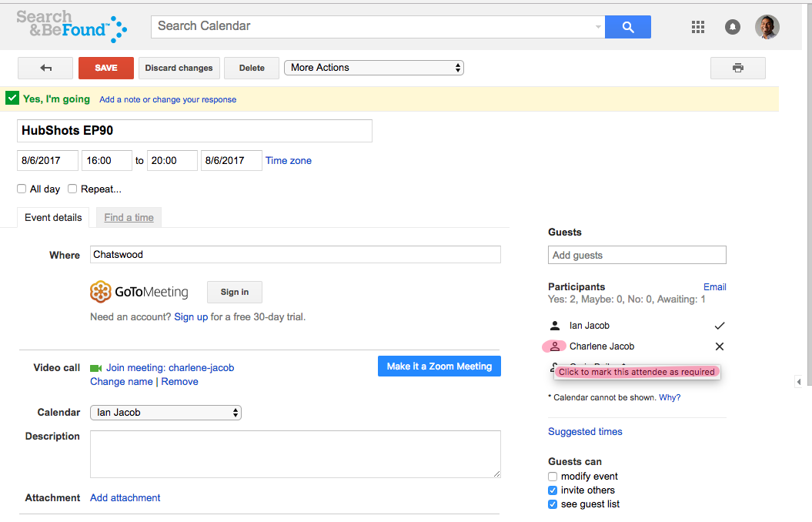Uncheck guests can invite others
Viewport: 812px width, 522px height.
[x=553, y=490]
